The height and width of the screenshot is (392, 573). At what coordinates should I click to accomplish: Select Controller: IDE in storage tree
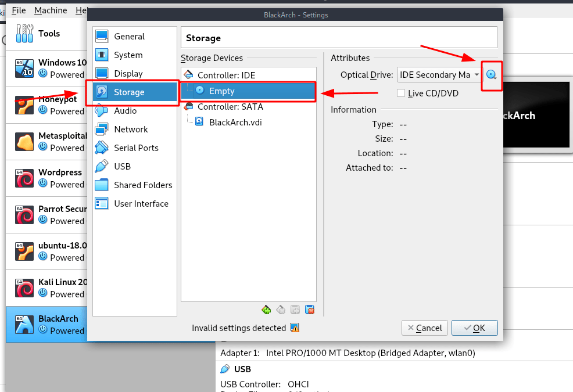click(x=249, y=75)
